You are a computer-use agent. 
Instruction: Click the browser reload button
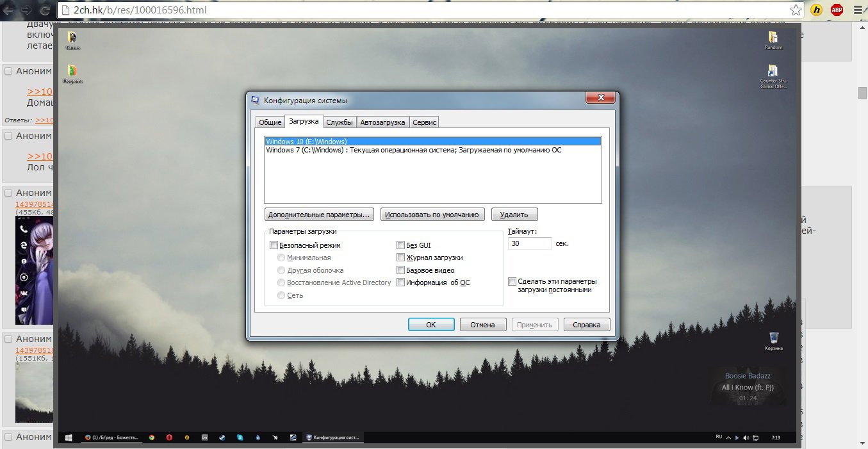[x=44, y=10]
